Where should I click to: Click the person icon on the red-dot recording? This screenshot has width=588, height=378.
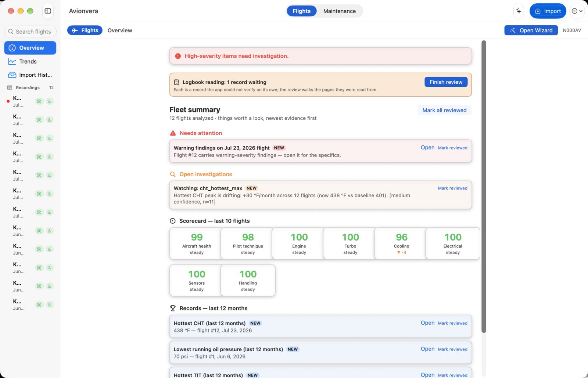click(50, 101)
